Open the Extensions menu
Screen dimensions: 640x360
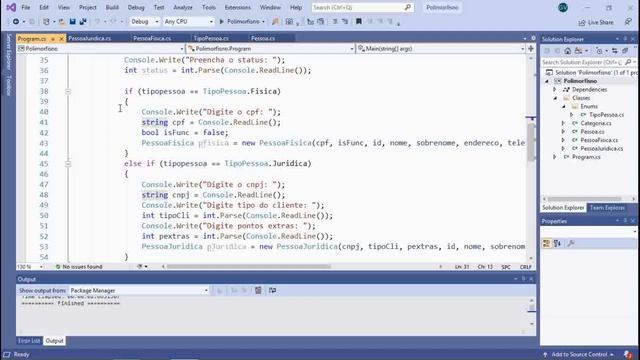click(238, 7)
